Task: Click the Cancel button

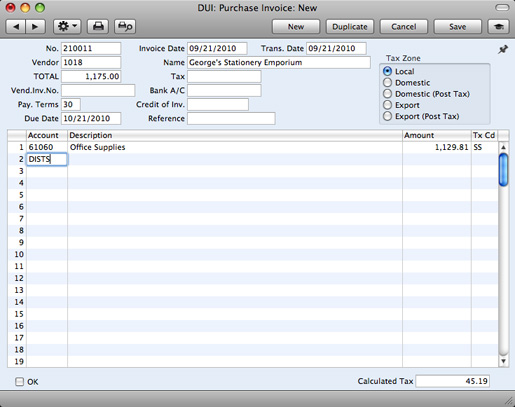Action: 404,27
